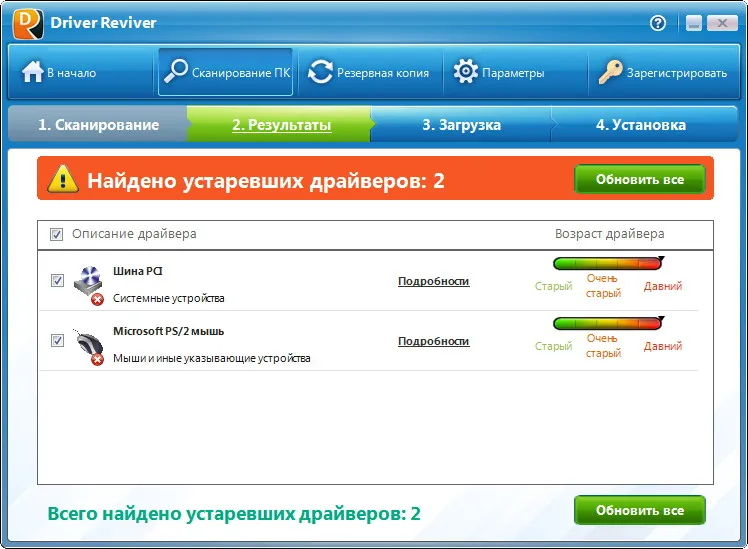The width and height of the screenshot is (748, 549).
Task: Switch to the 1. Сканирование step
Action: [x=98, y=124]
